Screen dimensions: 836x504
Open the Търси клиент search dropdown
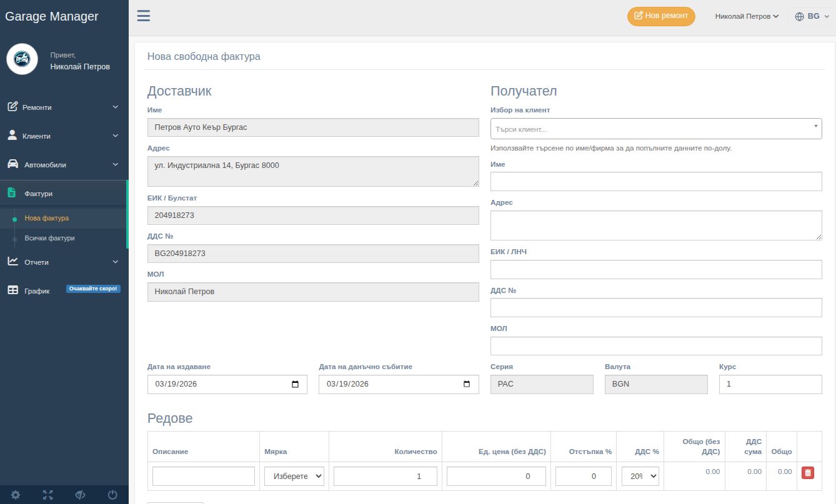pyautogui.click(x=656, y=129)
